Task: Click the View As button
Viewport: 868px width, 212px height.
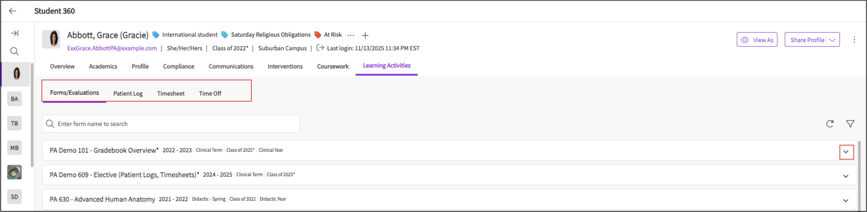Action: pyautogui.click(x=757, y=40)
